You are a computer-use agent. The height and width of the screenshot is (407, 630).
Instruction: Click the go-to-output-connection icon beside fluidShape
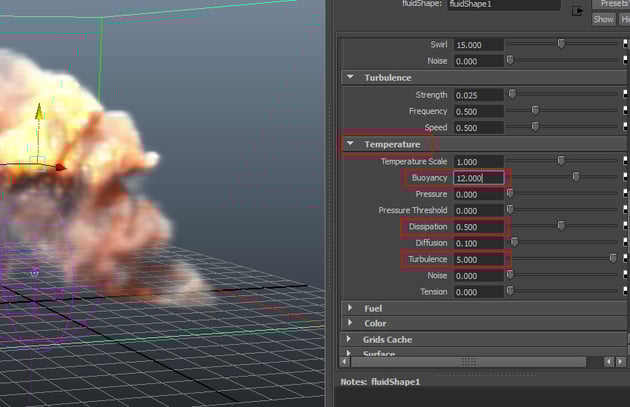coord(577,11)
